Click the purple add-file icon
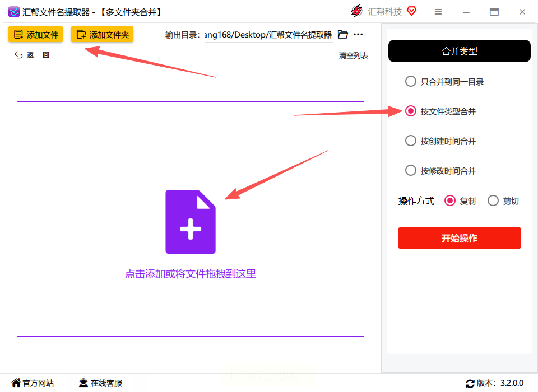 (191, 222)
